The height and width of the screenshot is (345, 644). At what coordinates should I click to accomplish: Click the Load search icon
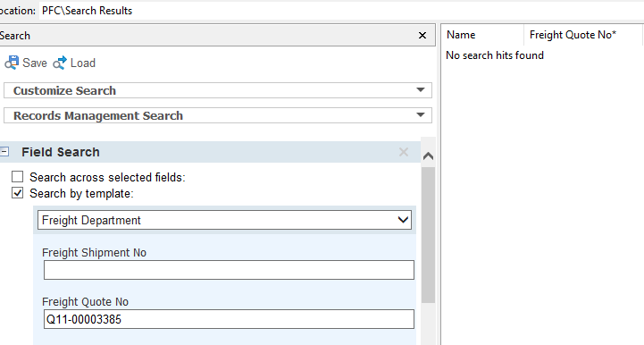(60, 63)
